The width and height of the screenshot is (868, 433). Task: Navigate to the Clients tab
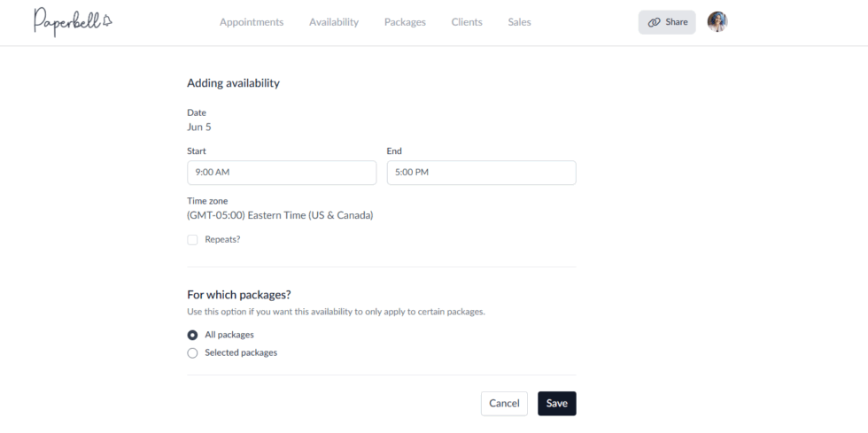(x=467, y=22)
